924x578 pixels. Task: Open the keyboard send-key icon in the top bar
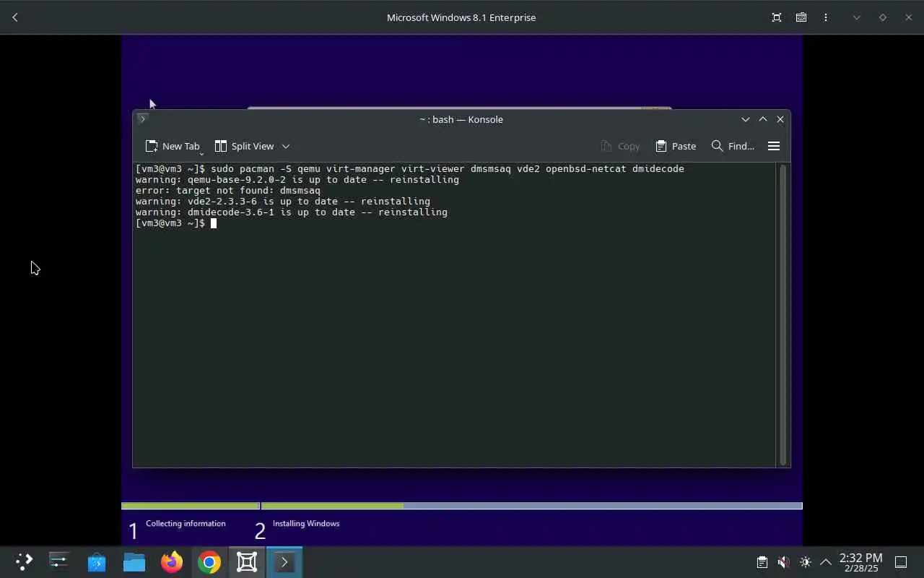click(801, 17)
